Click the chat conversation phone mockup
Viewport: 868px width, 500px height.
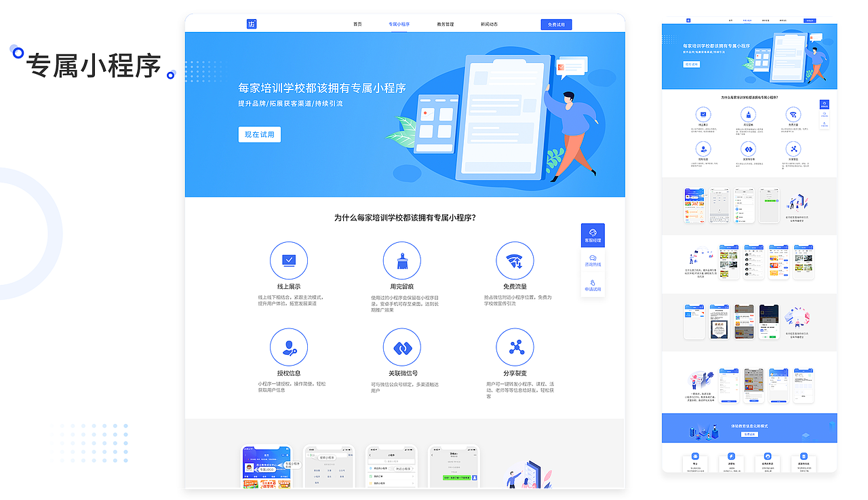(454, 467)
